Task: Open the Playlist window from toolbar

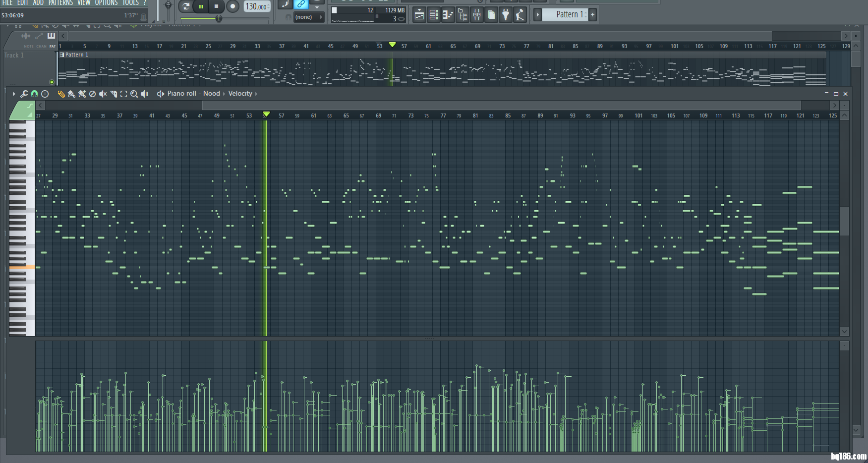Action: click(419, 15)
